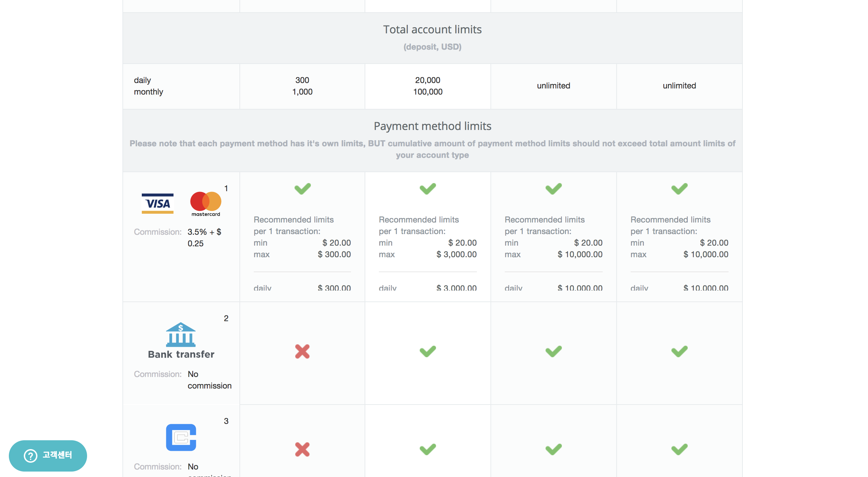
Task: Click the '20,000' daily limit value
Action: click(x=428, y=80)
